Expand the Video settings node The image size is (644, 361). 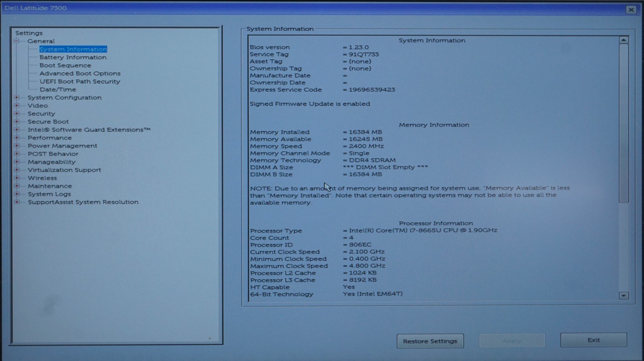coord(17,105)
